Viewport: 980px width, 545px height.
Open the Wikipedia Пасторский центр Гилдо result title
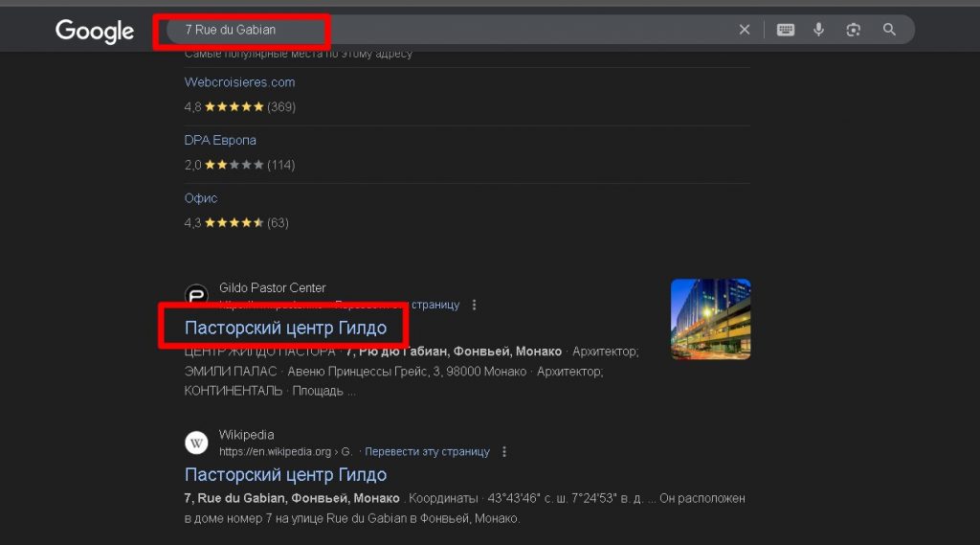(285, 475)
